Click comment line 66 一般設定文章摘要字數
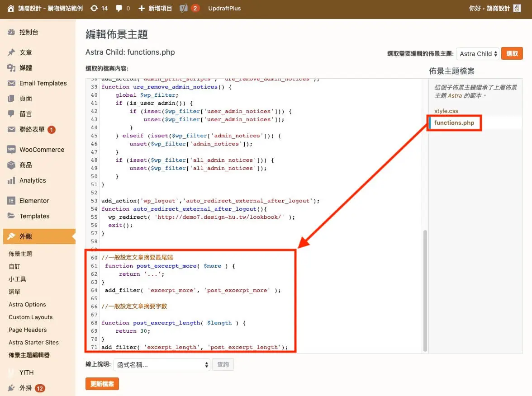 (134, 306)
